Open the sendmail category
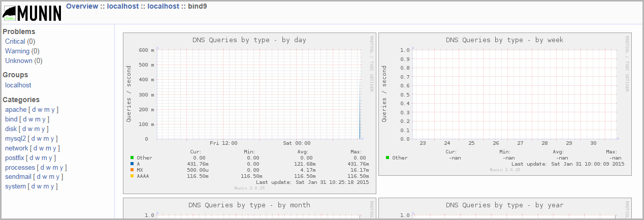 [x=18, y=177]
